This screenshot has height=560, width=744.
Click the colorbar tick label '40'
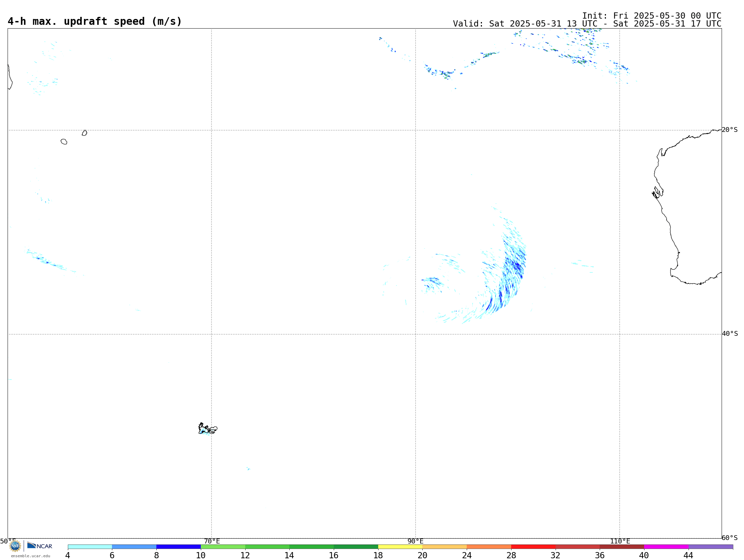click(644, 555)
